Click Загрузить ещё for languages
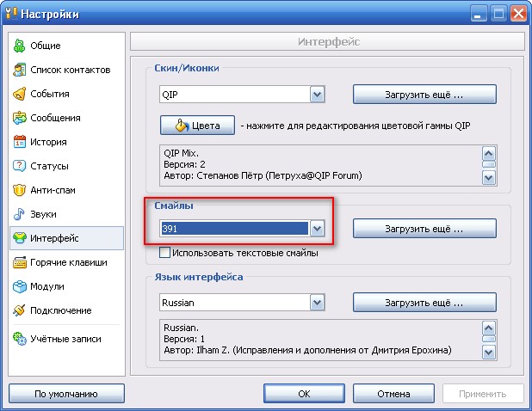This screenshot has width=532, height=411. pyautogui.click(x=424, y=303)
